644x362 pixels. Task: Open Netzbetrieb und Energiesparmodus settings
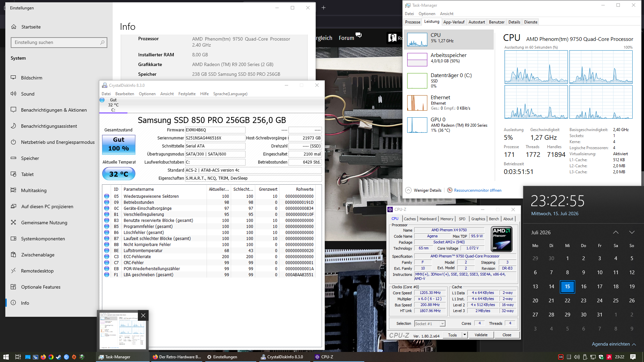coord(58,142)
